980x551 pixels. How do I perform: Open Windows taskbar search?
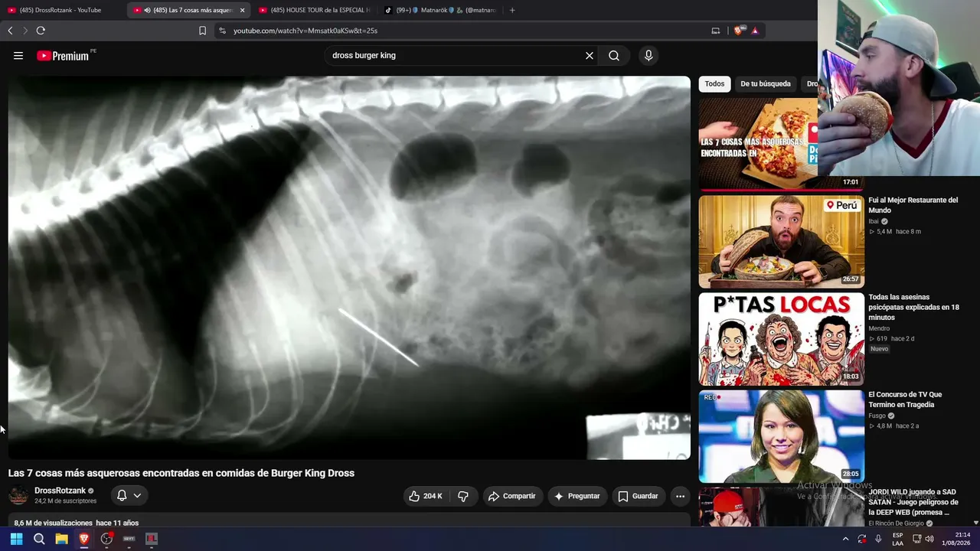39,539
